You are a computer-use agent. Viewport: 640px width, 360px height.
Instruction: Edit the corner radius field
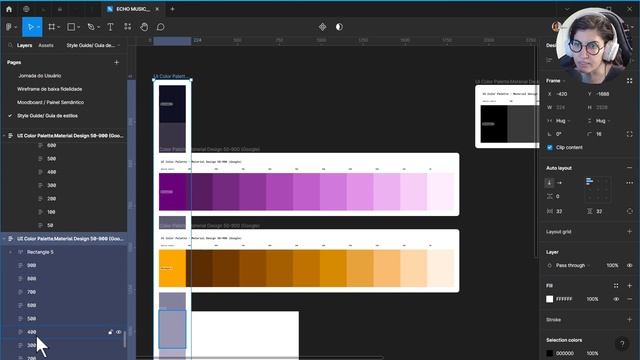(599, 134)
